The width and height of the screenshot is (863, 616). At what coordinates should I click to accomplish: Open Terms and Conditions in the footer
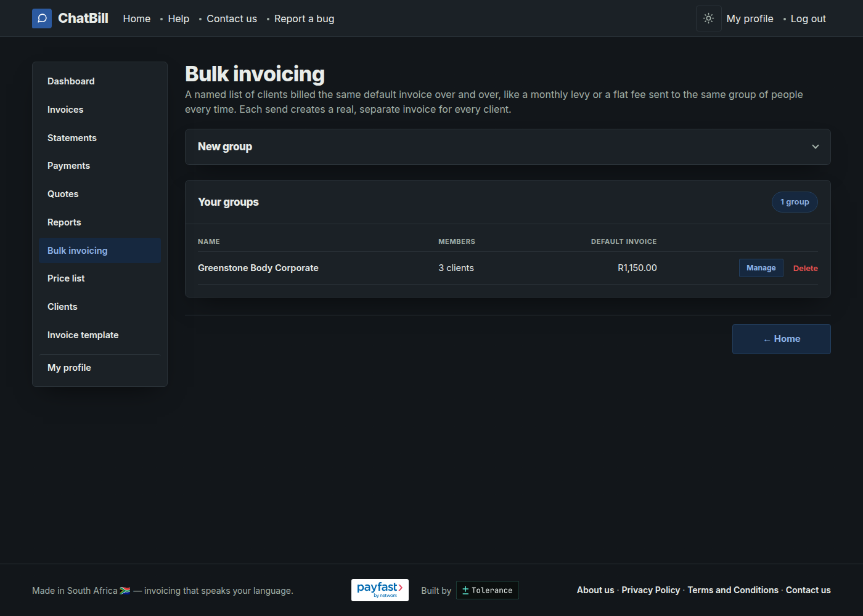[x=733, y=590]
